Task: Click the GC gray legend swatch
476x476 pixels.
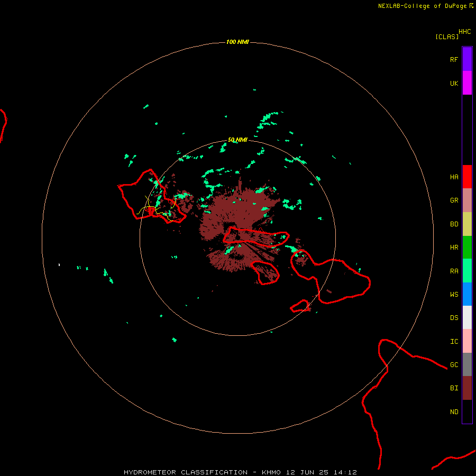Action: point(467,364)
